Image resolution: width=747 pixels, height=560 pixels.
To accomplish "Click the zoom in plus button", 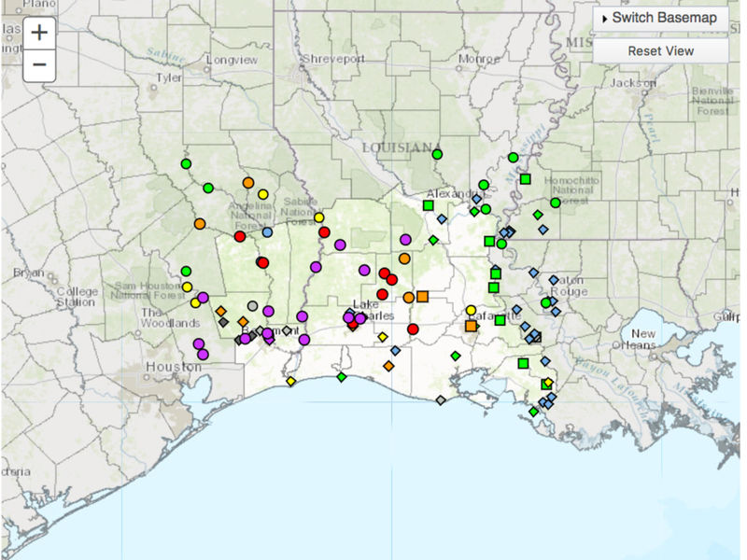I will (37, 31).
